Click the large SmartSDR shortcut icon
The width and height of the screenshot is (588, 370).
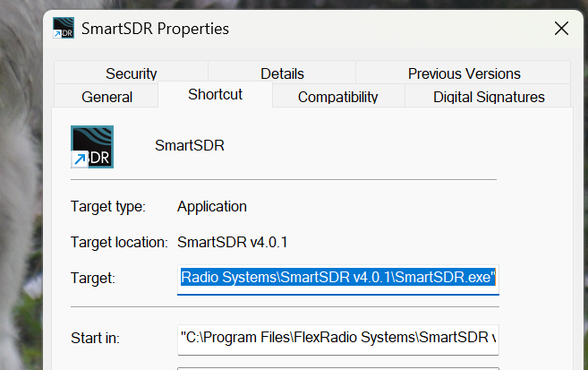[92, 147]
